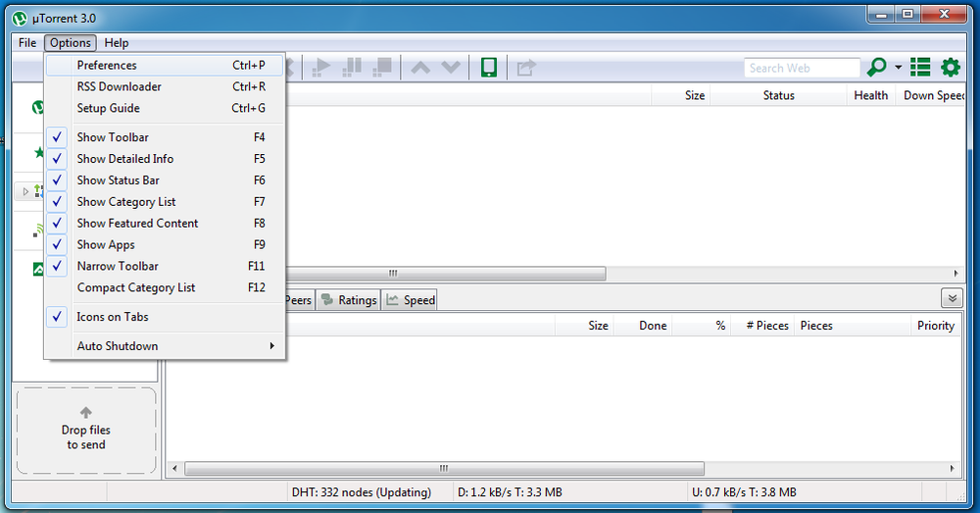
Task: Toggle Show Featured Content option
Action: point(165,223)
